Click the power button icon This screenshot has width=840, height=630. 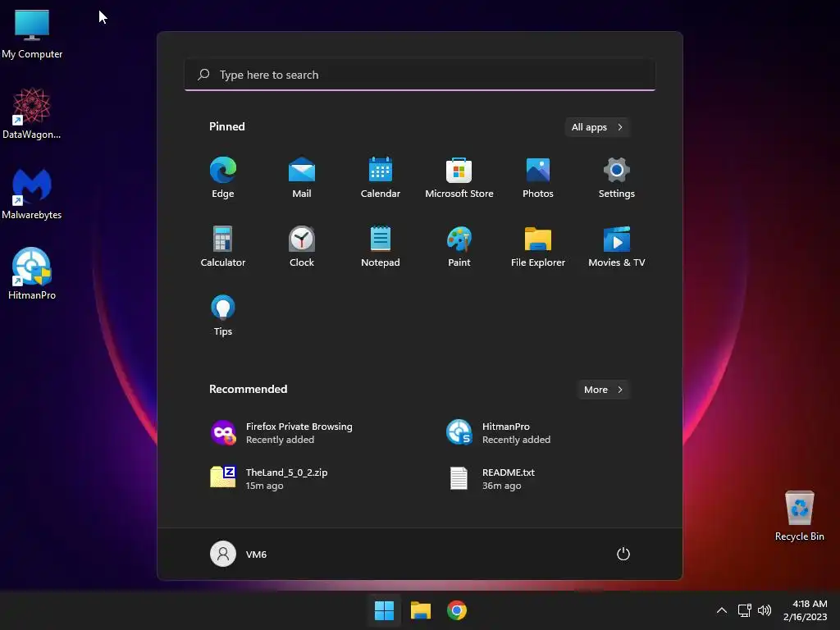pyautogui.click(x=623, y=554)
